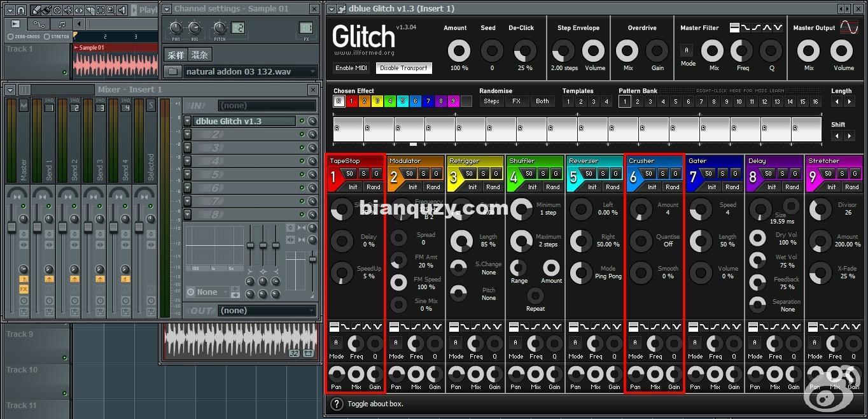868x419 pixels.
Task: Toggle the Track 1 mute LED in Playlist
Action: tap(64, 73)
